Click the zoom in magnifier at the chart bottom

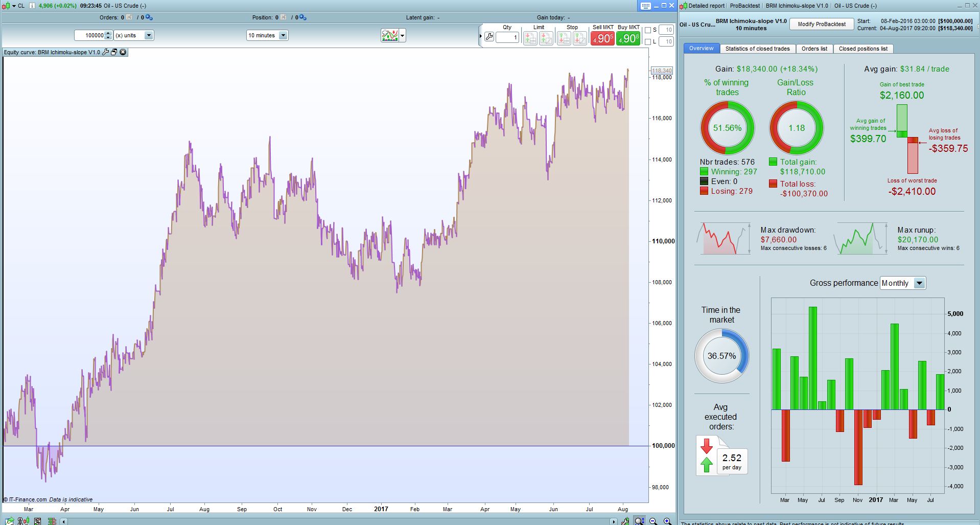tap(667, 521)
